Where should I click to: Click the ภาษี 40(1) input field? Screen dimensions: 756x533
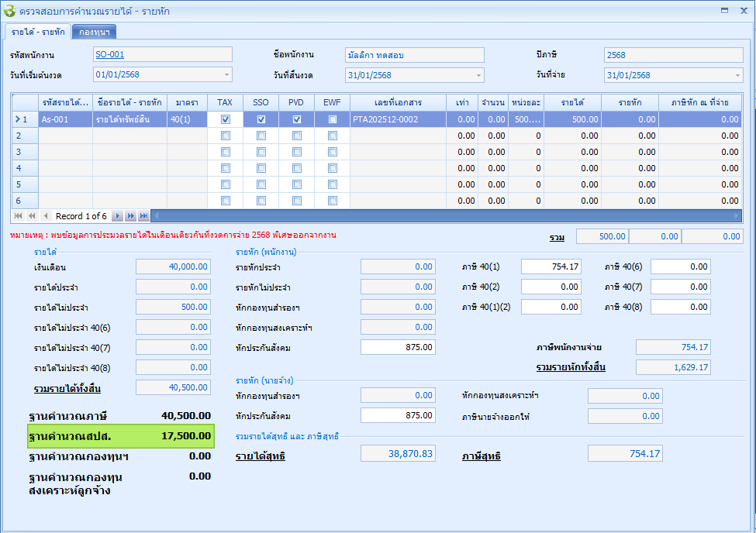tap(551, 266)
